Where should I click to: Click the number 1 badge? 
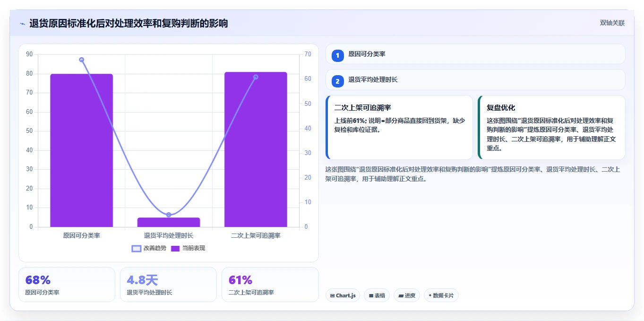337,55
